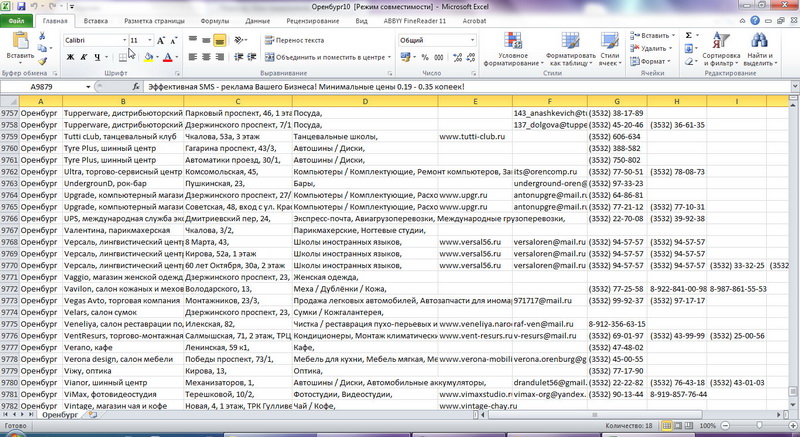Image resolution: width=800 pixels, height=437 pixels.
Task: Click Объединить и поместить в центре
Action: pyautogui.click(x=327, y=57)
